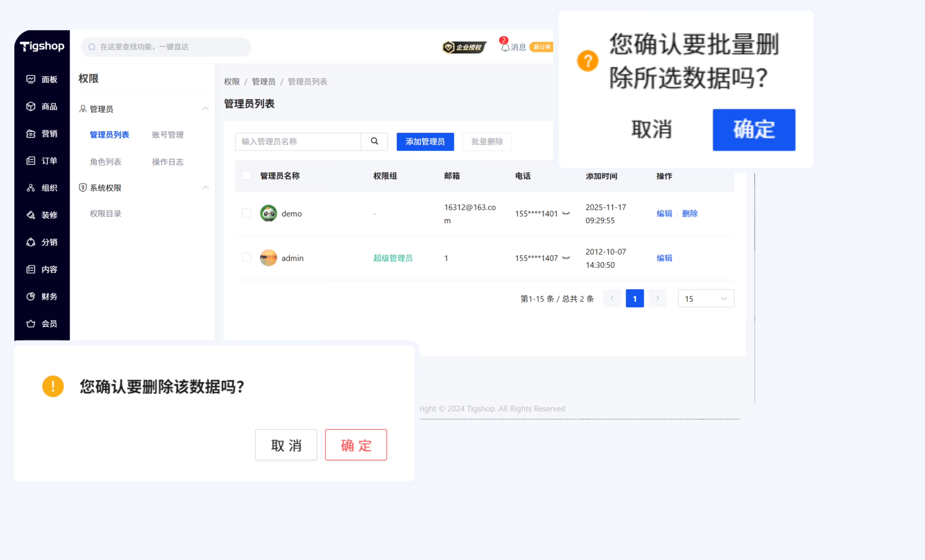This screenshot has height=560, width=925.
Task: Collapse the 管理员 menu group
Action: click(206, 109)
